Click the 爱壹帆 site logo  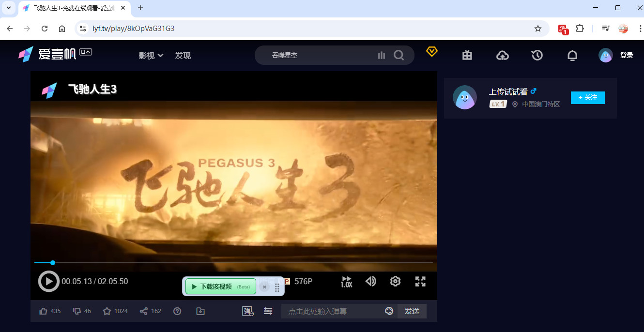coord(47,54)
